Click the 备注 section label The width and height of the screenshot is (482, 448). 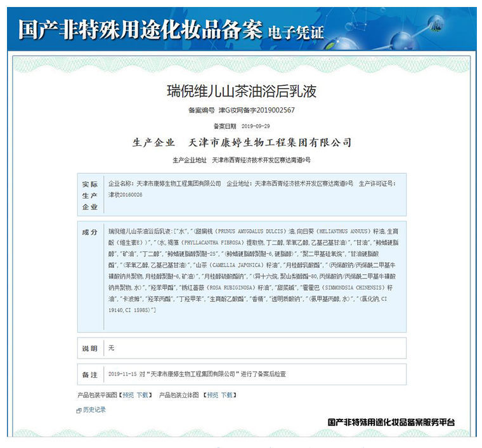tap(90, 375)
